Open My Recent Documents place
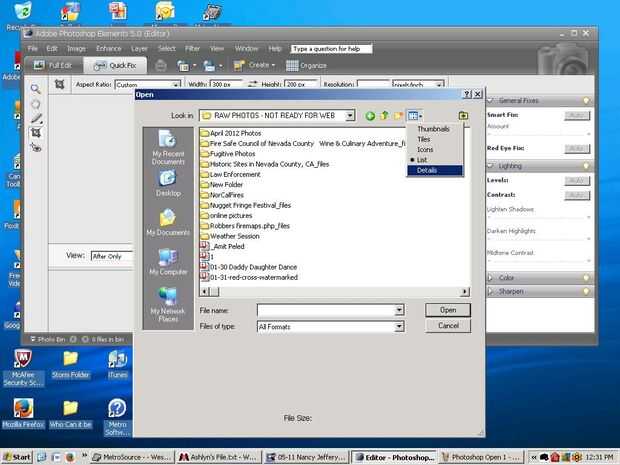The height and width of the screenshot is (465, 620). pyautogui.click(x=168, y=147)
